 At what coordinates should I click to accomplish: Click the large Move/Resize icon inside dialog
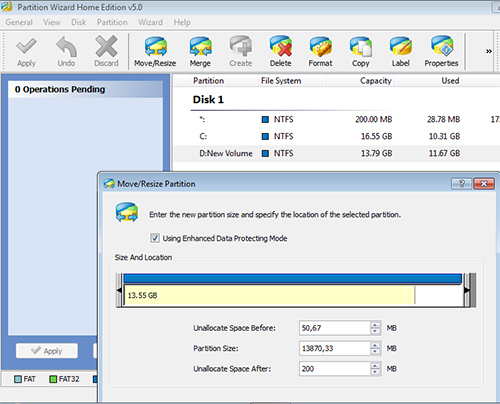pos(127,212)
